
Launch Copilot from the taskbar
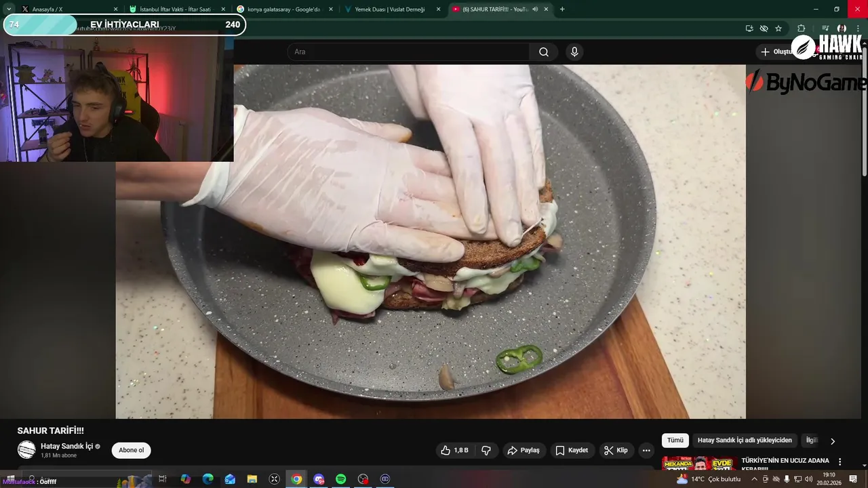[185, 479]
